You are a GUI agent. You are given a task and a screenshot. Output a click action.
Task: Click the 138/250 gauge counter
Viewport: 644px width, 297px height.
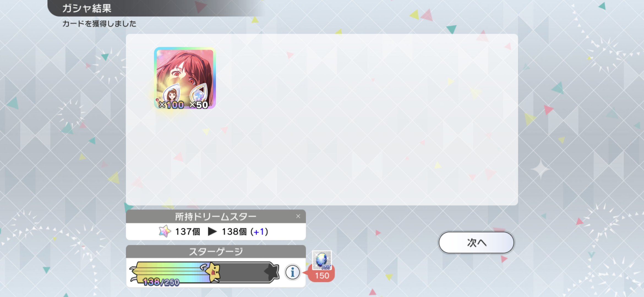tap(161, 282)
